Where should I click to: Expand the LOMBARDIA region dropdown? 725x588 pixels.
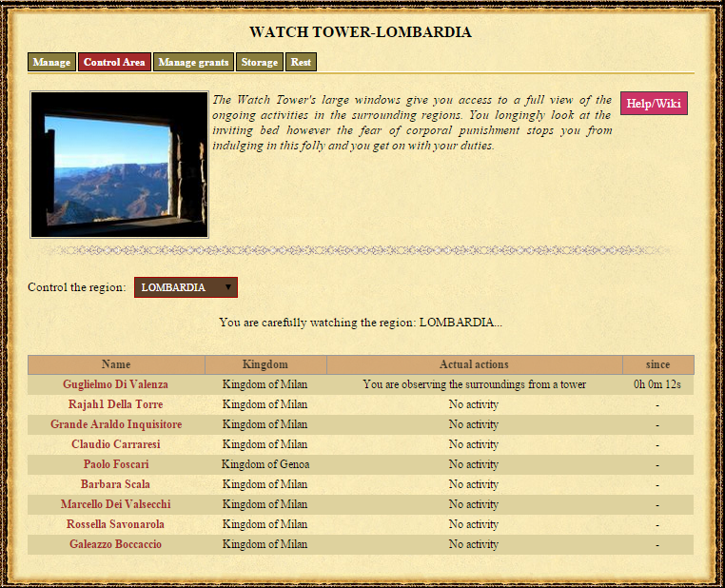tap(186, 287)
